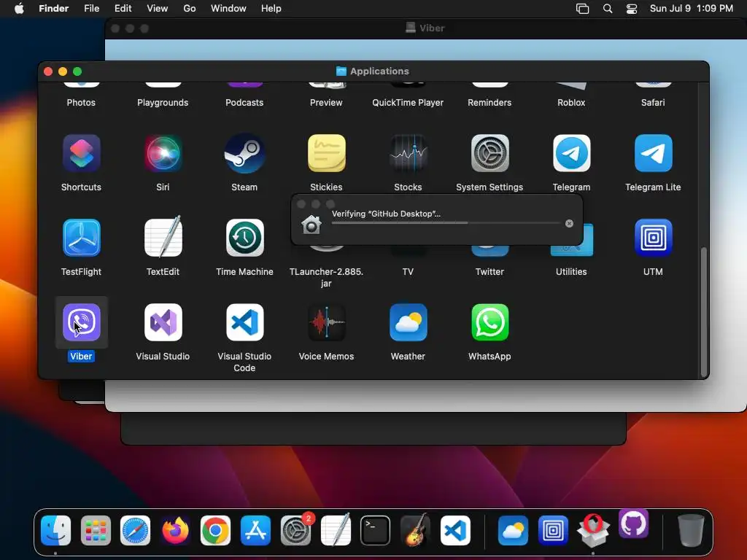This screenshot has width=747, height=560.
Task: Select the Viber app icon
Action: pyautogui.click(x=82, y=322)
